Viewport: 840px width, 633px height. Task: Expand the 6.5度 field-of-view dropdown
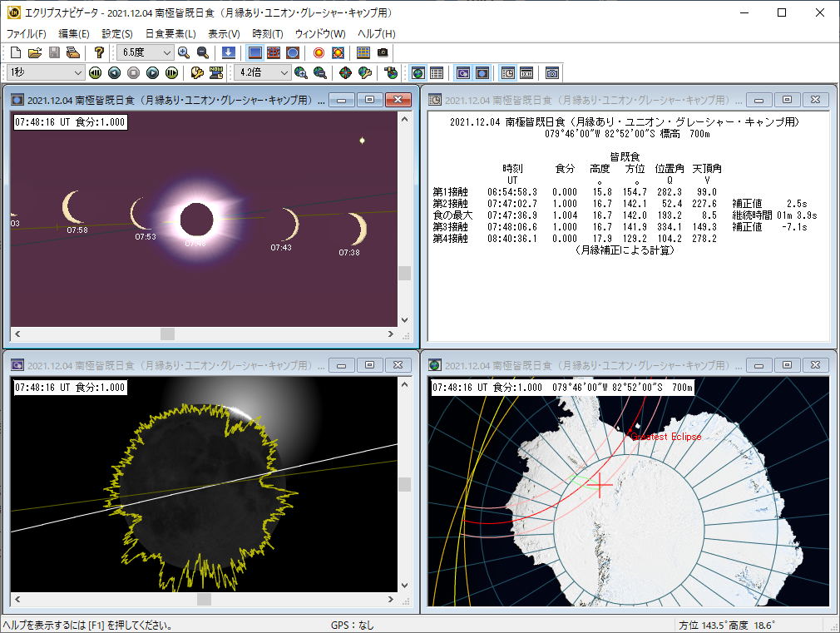click(166, 52)
